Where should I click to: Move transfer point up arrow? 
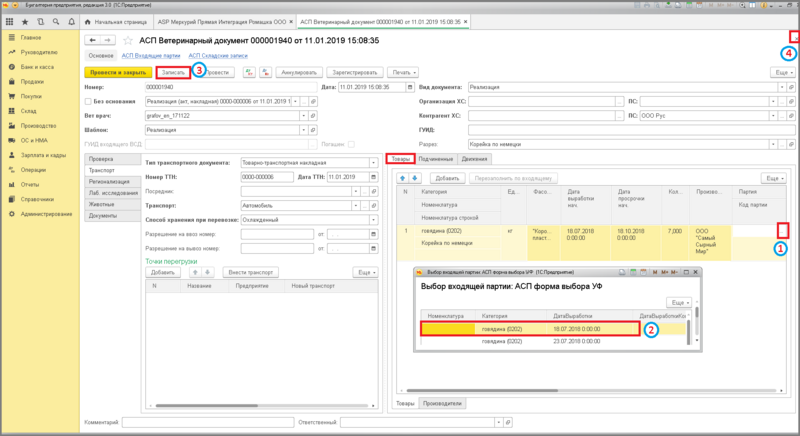[x=195, y=272]
